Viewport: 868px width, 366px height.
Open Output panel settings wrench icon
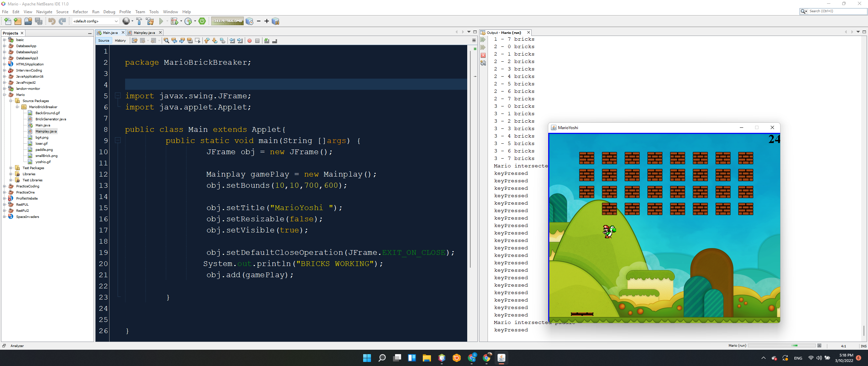[483, 63]
